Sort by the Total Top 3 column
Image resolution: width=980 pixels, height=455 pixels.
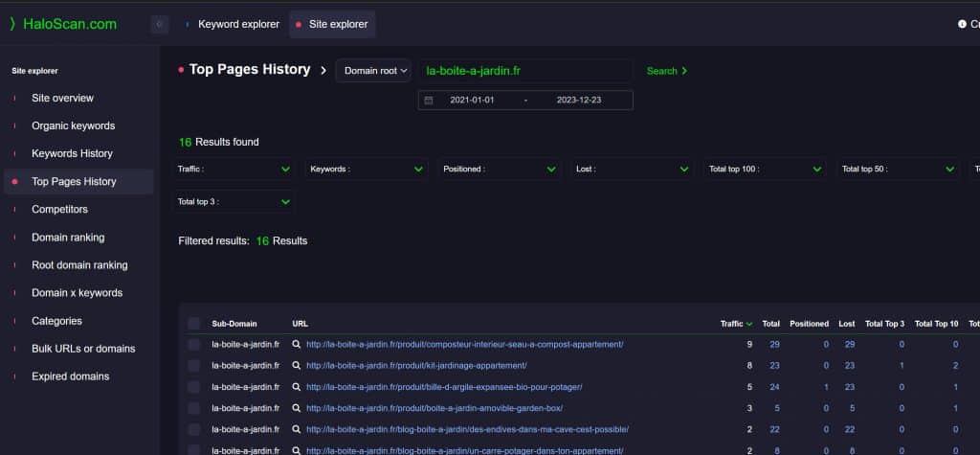point(884,324)
